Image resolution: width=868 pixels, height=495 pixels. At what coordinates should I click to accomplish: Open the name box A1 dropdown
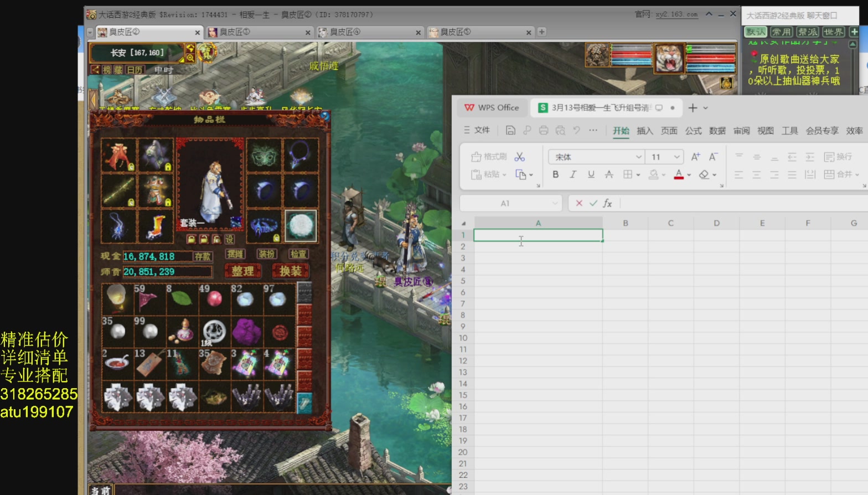pos(555,203)
